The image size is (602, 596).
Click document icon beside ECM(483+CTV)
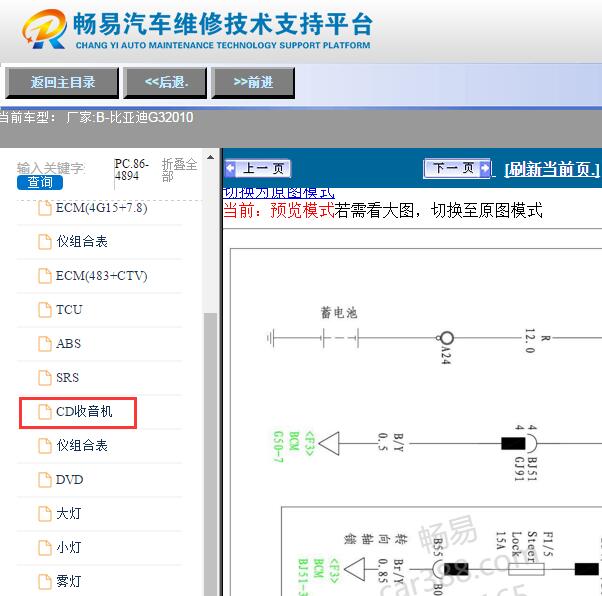45,276
